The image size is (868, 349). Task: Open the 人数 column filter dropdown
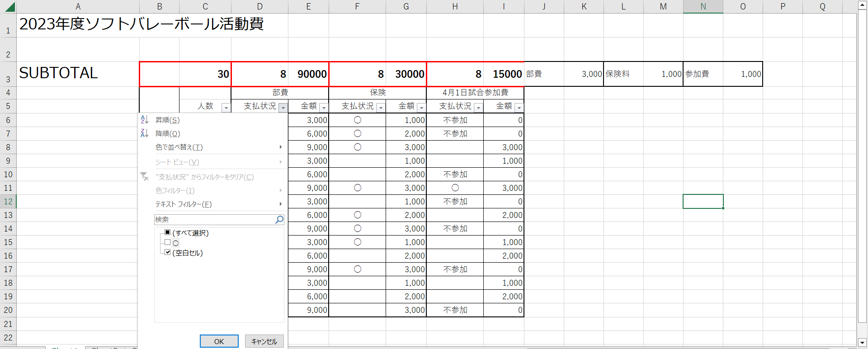(x=226, y=108)
